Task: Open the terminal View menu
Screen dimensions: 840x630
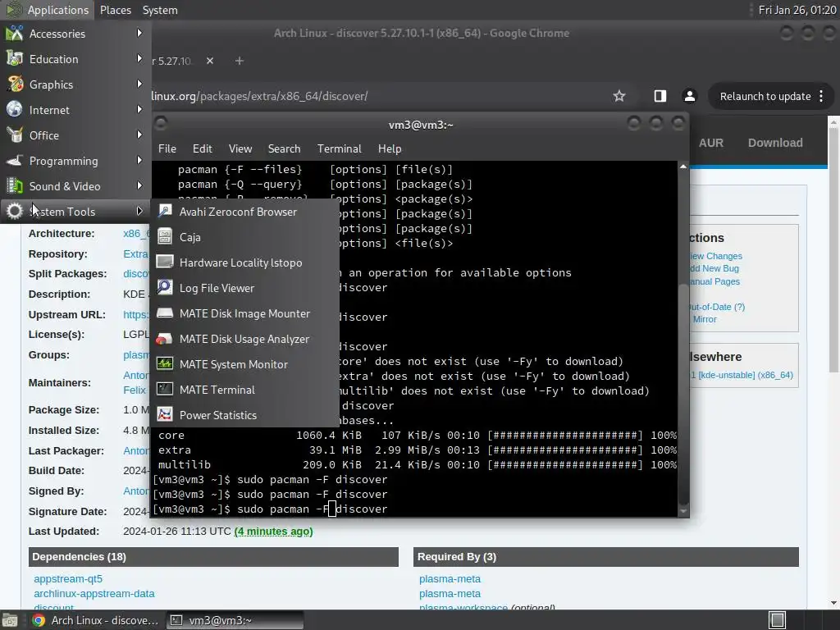Action: pyautogui.click(x=240, y=149)
